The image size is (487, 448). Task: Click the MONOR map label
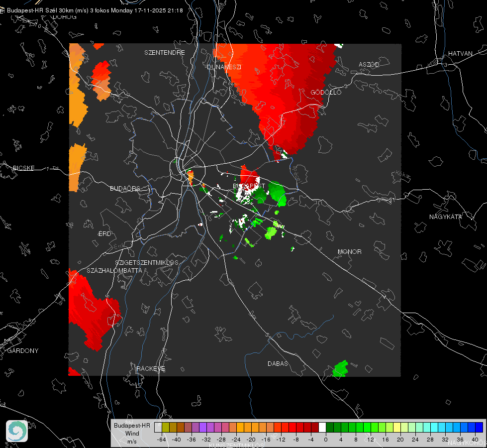pyautogui.click(x=349, y=251)
